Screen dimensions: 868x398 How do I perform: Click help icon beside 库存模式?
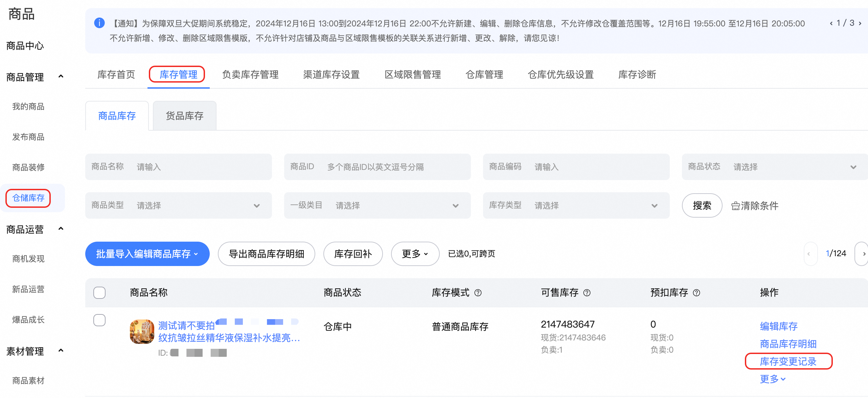click(x=478, y=293)
